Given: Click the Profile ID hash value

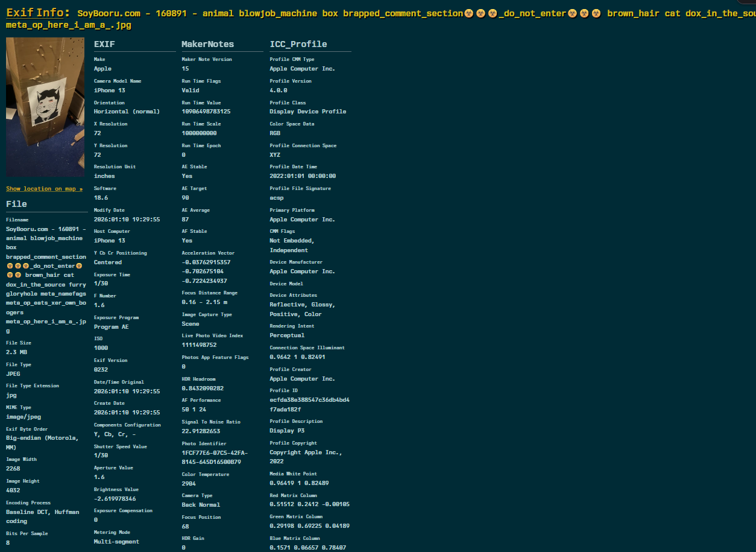Looking at the screenshot, I should [x=309, y=404].
